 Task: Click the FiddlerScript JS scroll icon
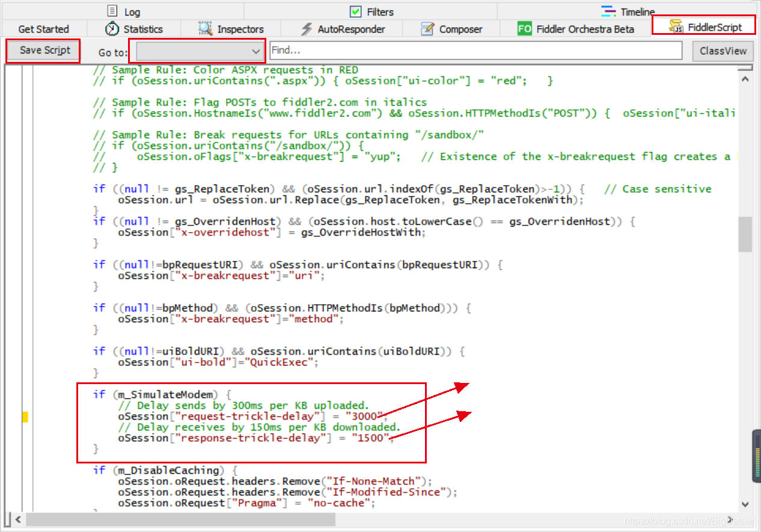pyautogui.click(x=677, y=26)
